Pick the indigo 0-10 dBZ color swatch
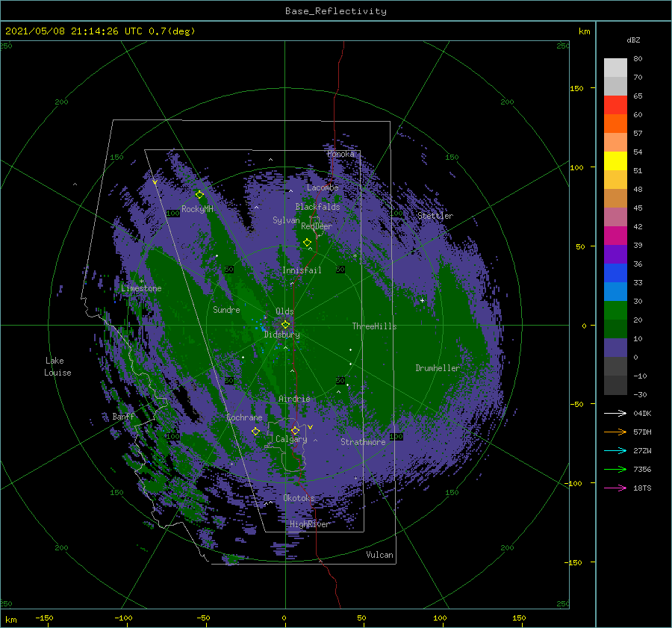This screenshot has height=628, width=672. 615,348
